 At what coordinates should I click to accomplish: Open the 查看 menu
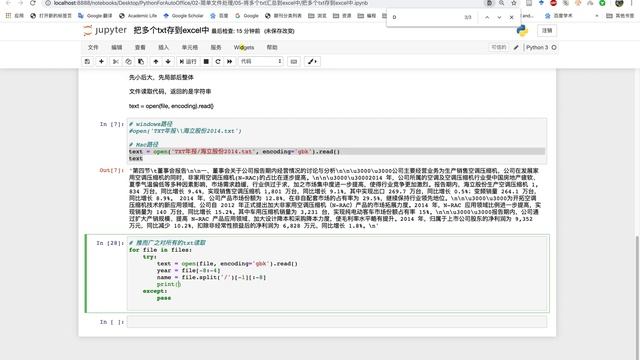click(x=140, y=47)
